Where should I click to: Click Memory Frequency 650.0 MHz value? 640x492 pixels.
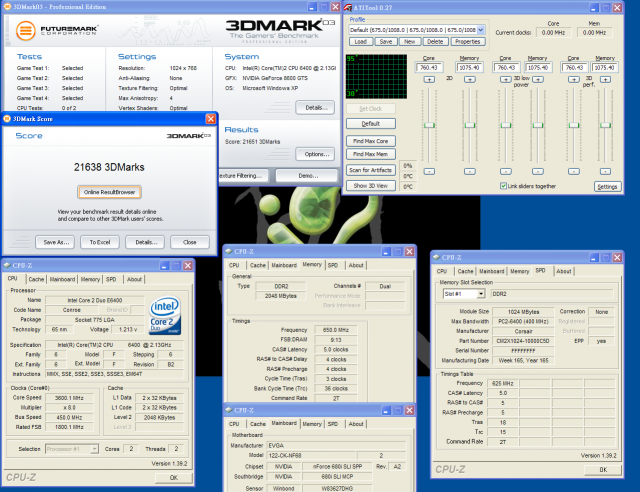pyautogui.click(x=336, y=330)
